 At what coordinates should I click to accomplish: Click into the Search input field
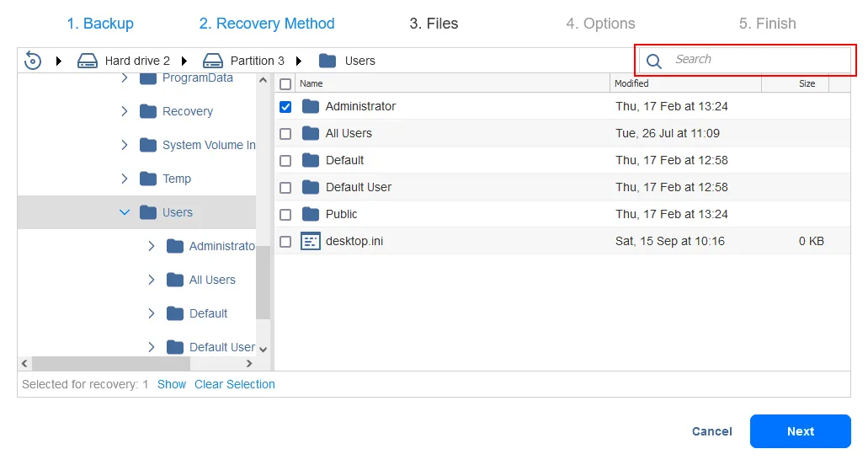758,60
